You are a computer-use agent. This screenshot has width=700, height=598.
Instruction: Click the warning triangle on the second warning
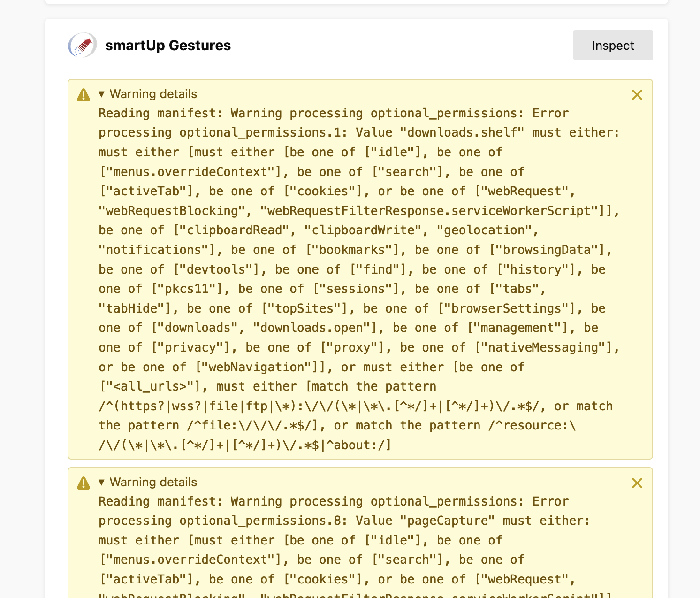click(83, 483)
